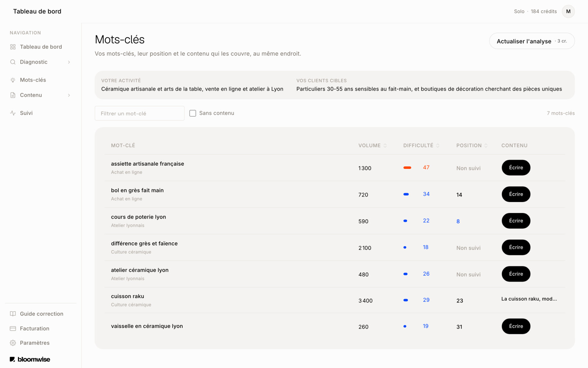This screenshot has height=368, width=588.
Task: Click the Contenu document icon
Action: [13, 95]
